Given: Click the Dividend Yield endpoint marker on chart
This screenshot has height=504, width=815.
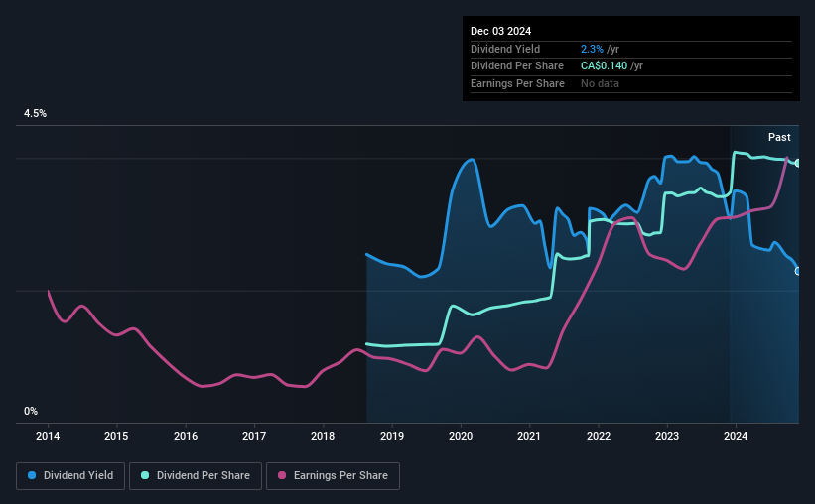Looking at the screenshot, I should click(x=798, y=271).
